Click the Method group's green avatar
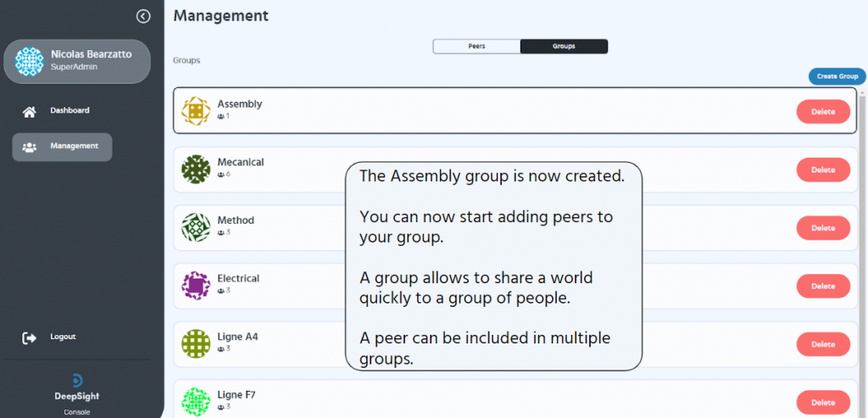This screenshot has width=868, height=418. 196,227
